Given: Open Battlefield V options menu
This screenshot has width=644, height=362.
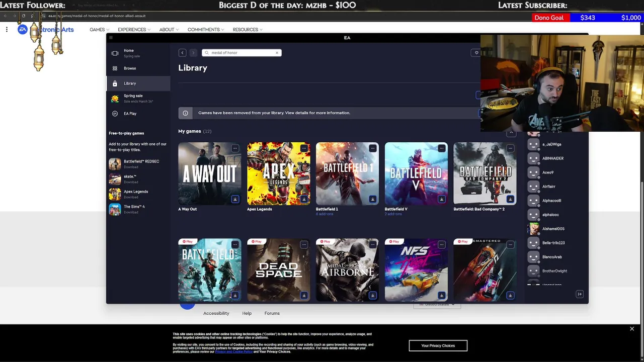Looking at the screenshot, I should click(x=442, y=148).
